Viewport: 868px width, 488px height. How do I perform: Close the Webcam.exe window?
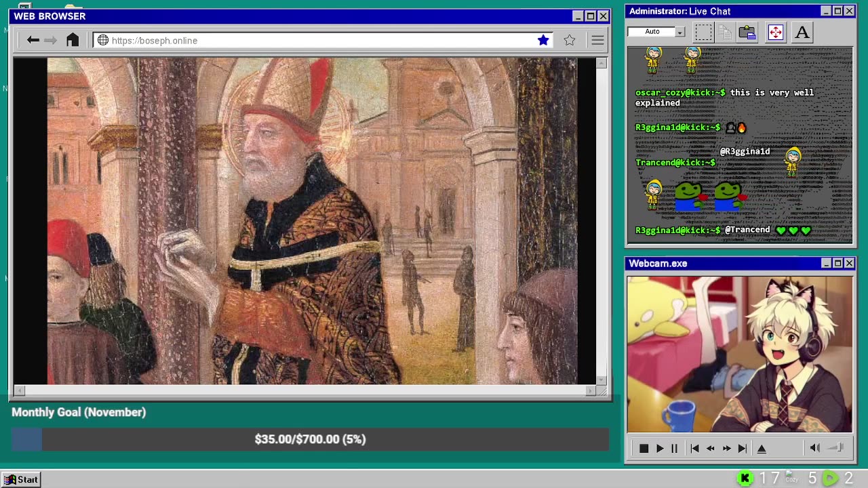pyautogui.click(x=849, y=263)
